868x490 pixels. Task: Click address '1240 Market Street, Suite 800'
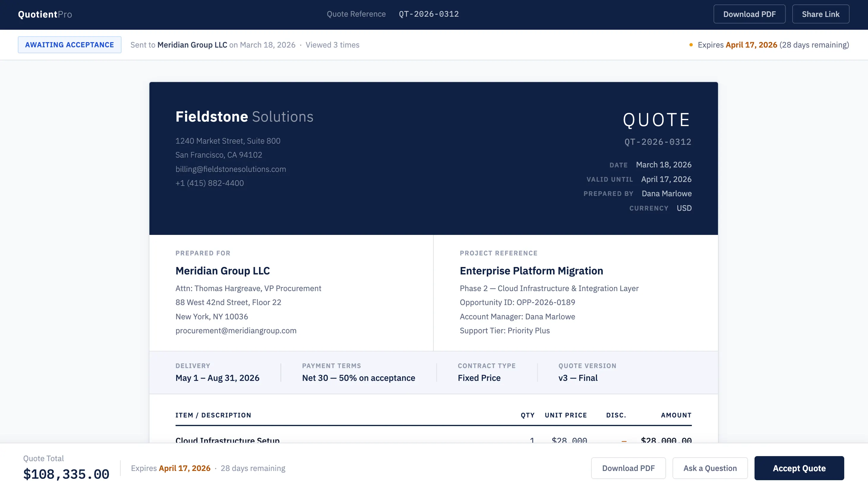point(228,141)
